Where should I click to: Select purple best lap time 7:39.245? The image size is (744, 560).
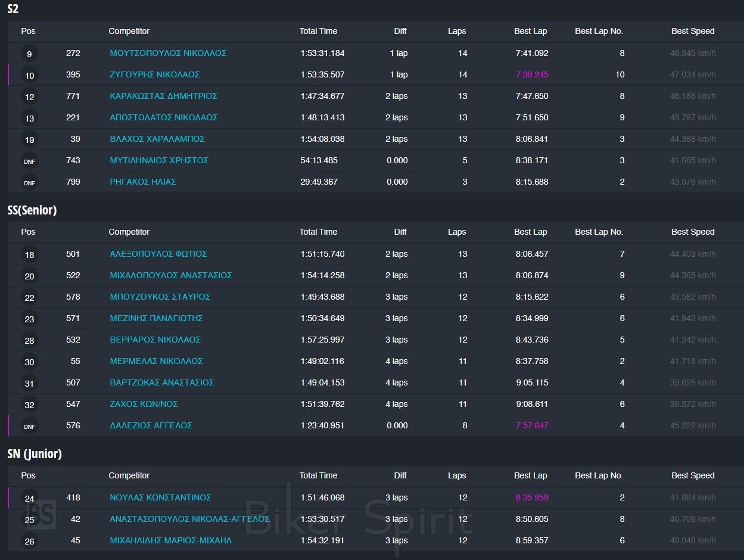pos(532,74)
